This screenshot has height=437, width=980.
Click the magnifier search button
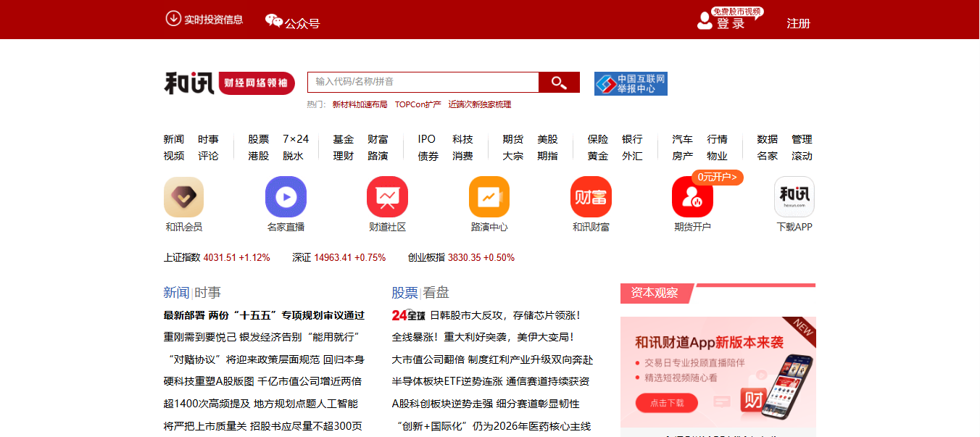[x=559, y=83]
